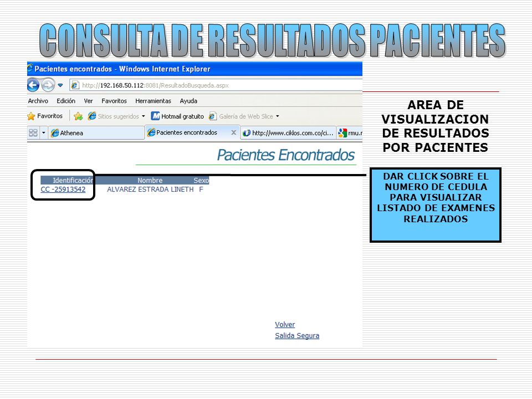The width and height of the screenshot is (532, 399).
Task: Open the Edición menu
Action: tap(66, 101)
